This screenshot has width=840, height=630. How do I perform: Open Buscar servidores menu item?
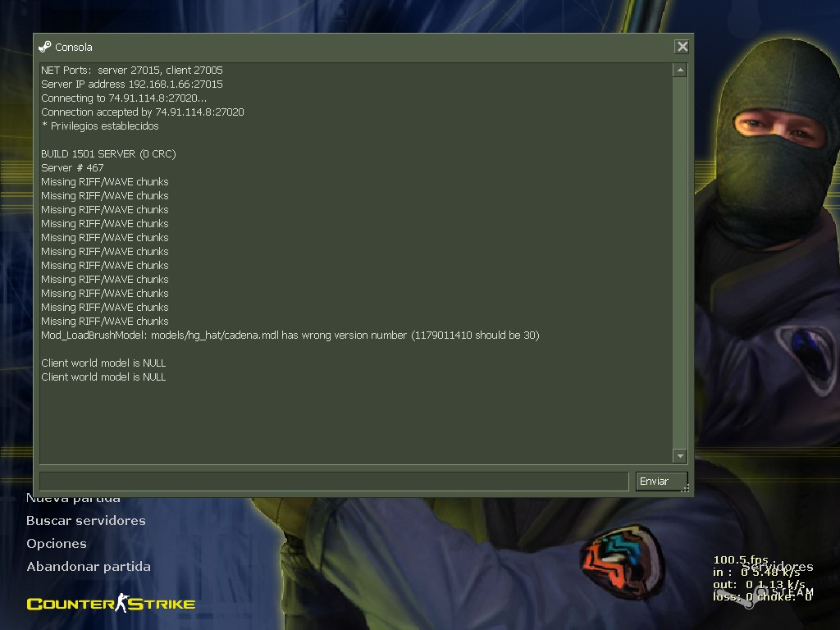85,521
